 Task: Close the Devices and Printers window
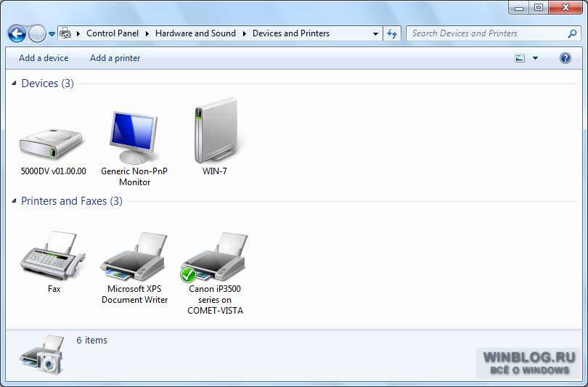(566, 7)
